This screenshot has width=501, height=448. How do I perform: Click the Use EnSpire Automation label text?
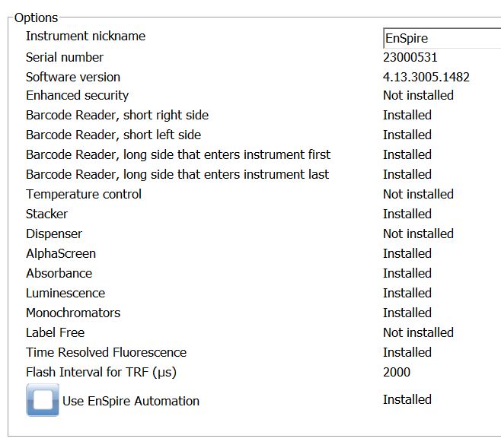pyautogui.click(x=131, y=401)
